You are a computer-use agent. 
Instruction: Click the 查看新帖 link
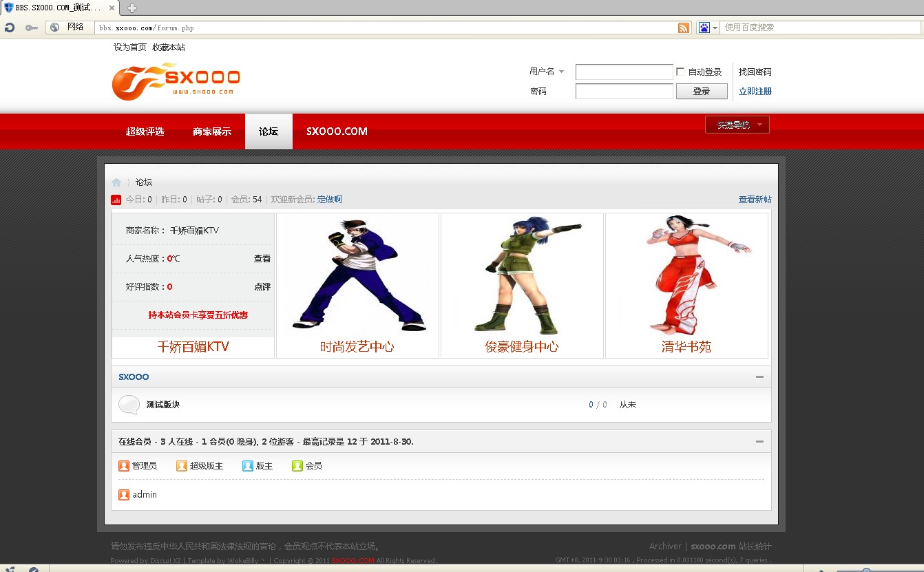(x=755, y=200)
